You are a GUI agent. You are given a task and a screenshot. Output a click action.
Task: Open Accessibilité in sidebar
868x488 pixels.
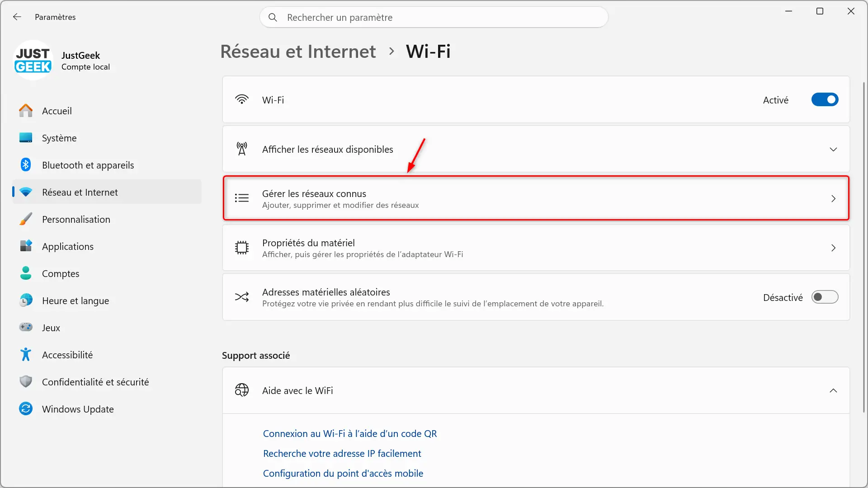(x=107, y=355)
